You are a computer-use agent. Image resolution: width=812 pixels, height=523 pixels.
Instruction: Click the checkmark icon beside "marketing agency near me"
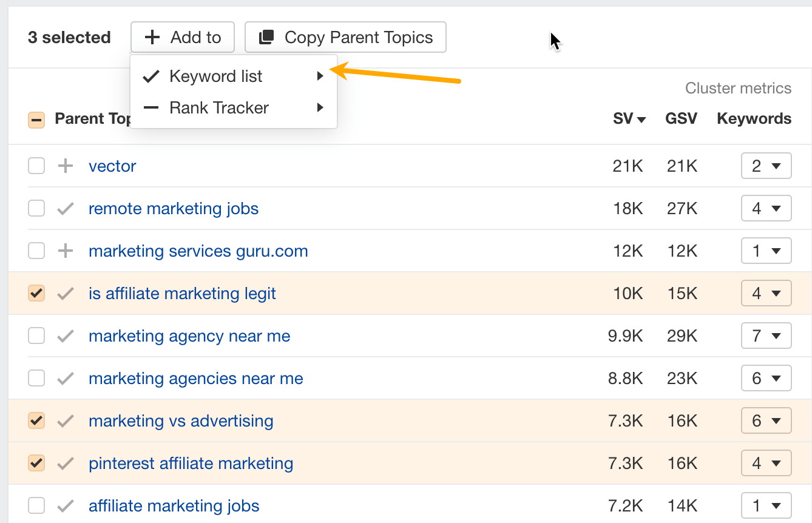tap(64, 336)
